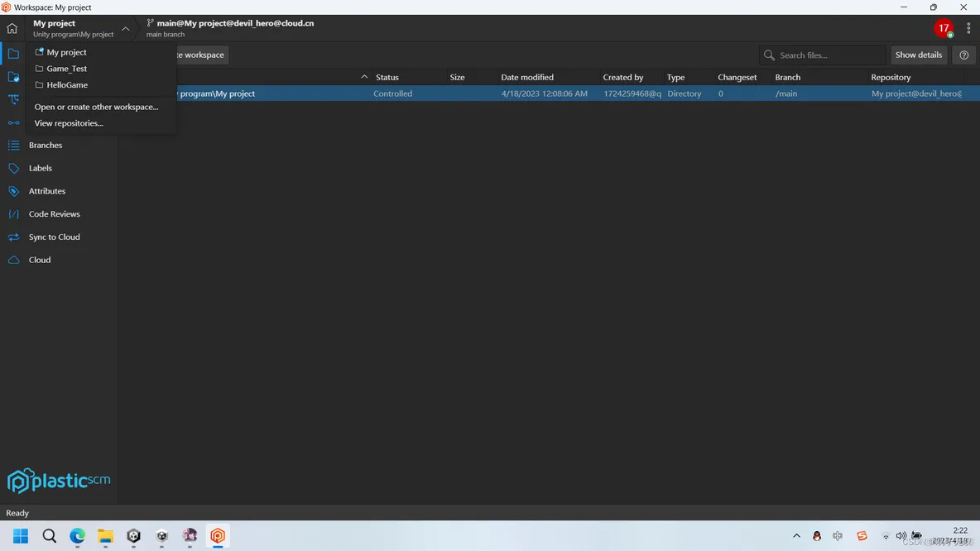Click the red user avatar showing 17

(x=943, y=28)
